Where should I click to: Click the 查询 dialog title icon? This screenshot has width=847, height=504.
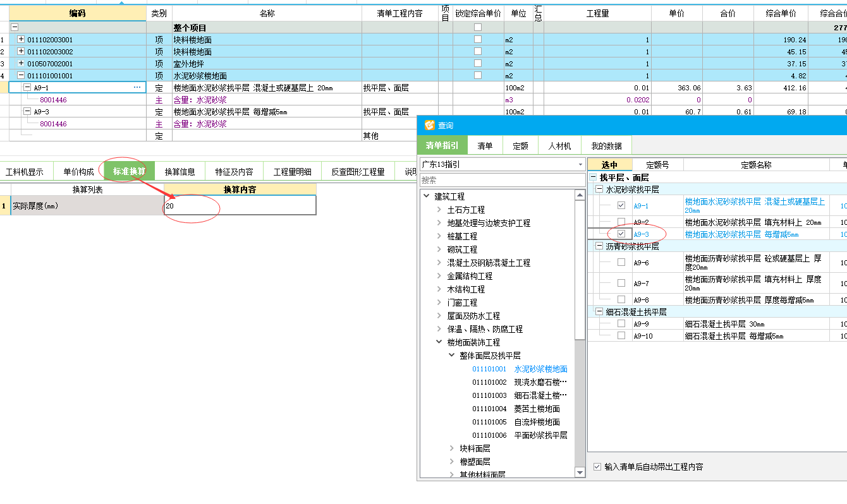[430, 126]
